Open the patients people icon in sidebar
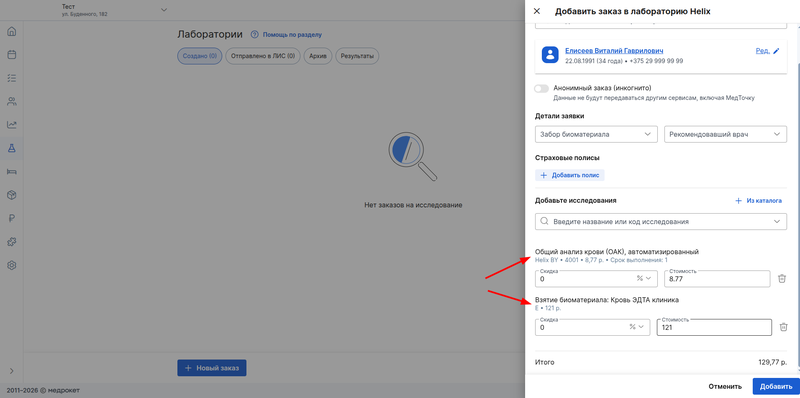 tap(12, 101)
